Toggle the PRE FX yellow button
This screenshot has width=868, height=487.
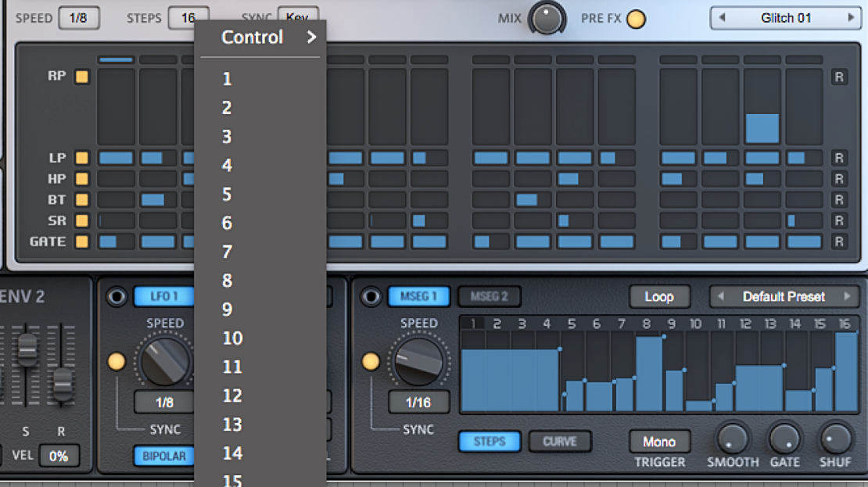click(636, 19)
